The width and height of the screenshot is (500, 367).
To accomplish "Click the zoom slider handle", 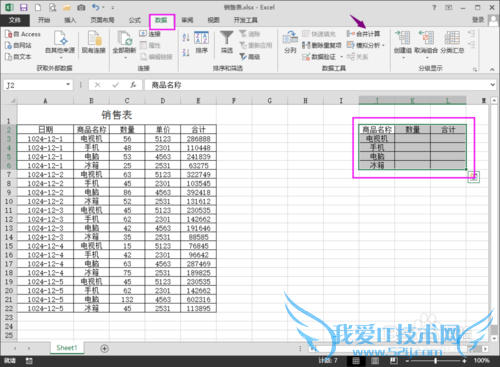I will coord(436,361).
